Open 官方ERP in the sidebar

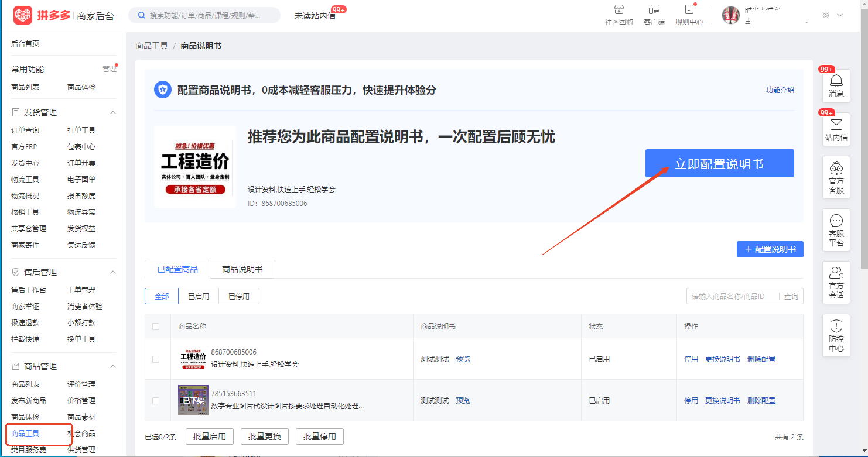[24, 147]
